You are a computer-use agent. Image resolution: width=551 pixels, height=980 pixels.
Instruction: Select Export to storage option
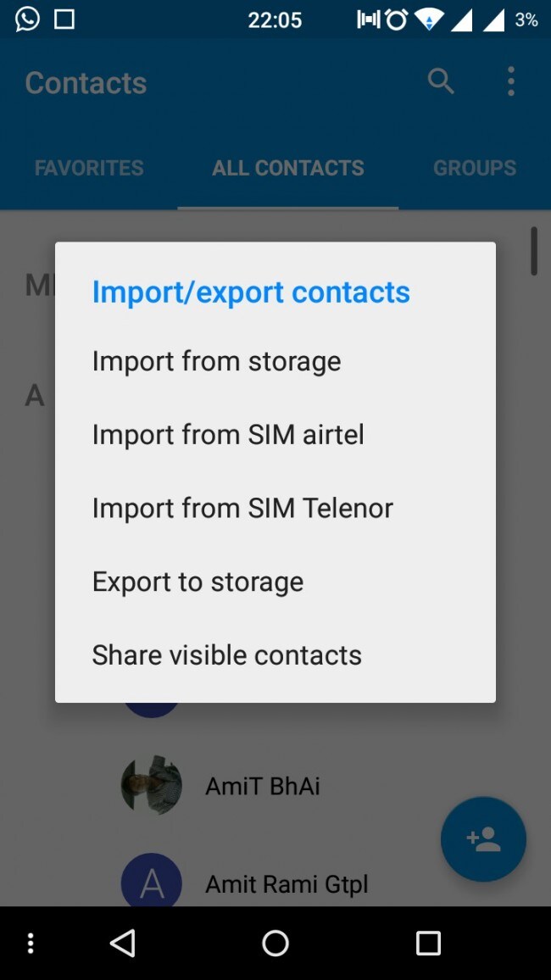pos(198,582)
